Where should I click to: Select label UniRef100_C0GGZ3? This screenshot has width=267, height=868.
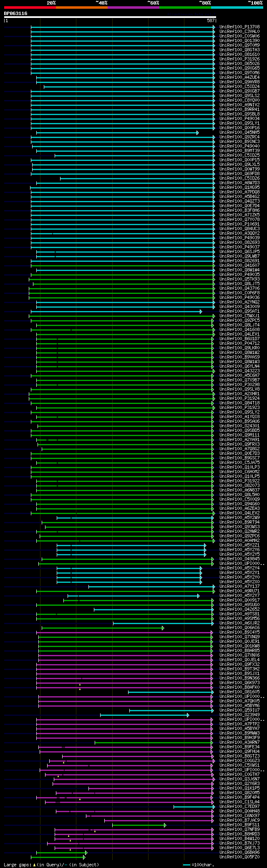(x=239, y=761)
